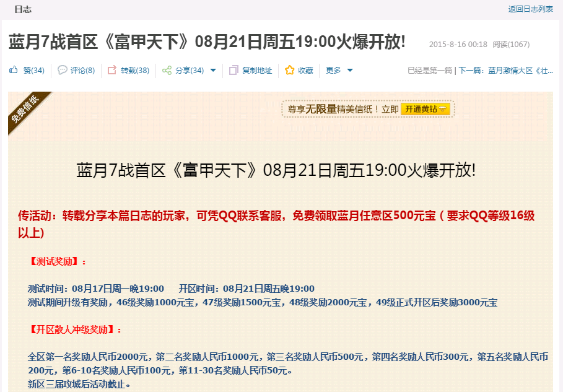Click the comment speech bubble icon
Image resolution: width=563 pixels, height=392 pixels.
(62, 70)
